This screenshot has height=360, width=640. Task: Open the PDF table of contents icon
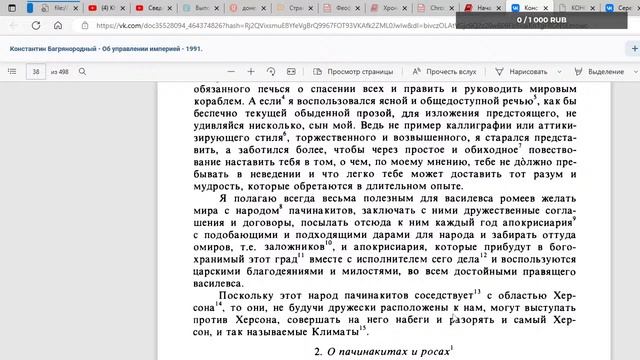[12, 71]
